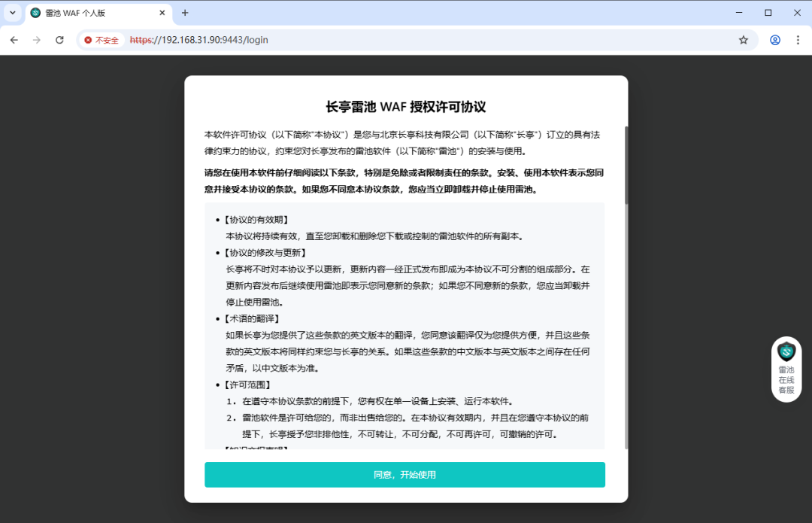Open Chrome's three-dot menu
Viewport: 812px width, 523px height.
click(x=798, y=40)
